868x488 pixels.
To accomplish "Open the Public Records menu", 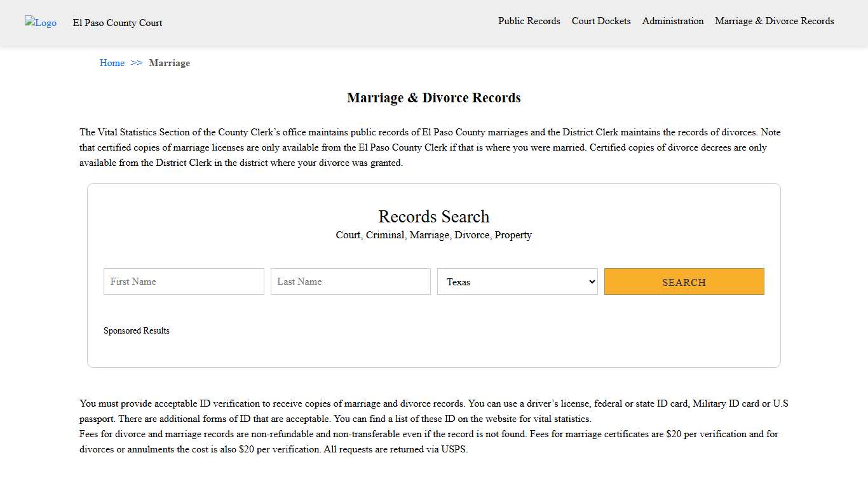I will point(529,21).
